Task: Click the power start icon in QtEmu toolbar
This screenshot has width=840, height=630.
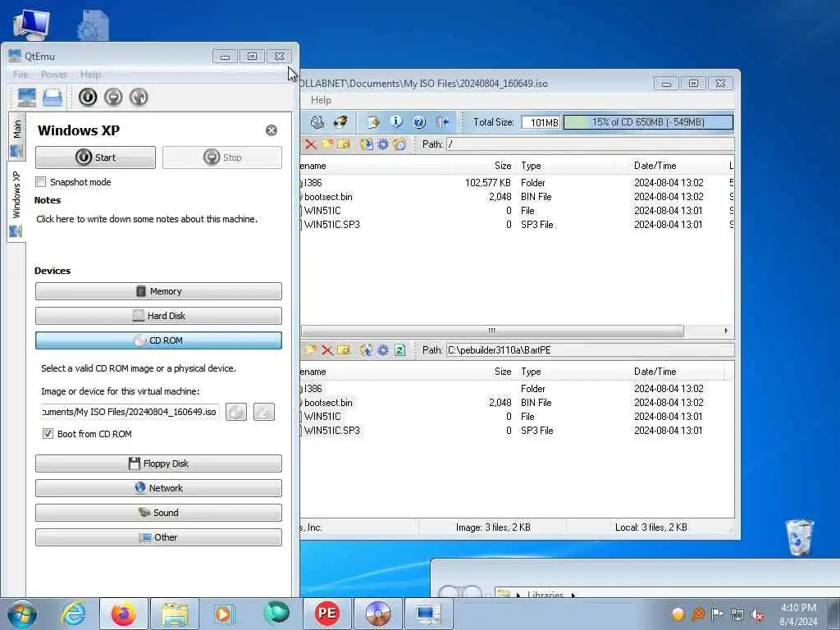Action: click(x=88, y=97)
